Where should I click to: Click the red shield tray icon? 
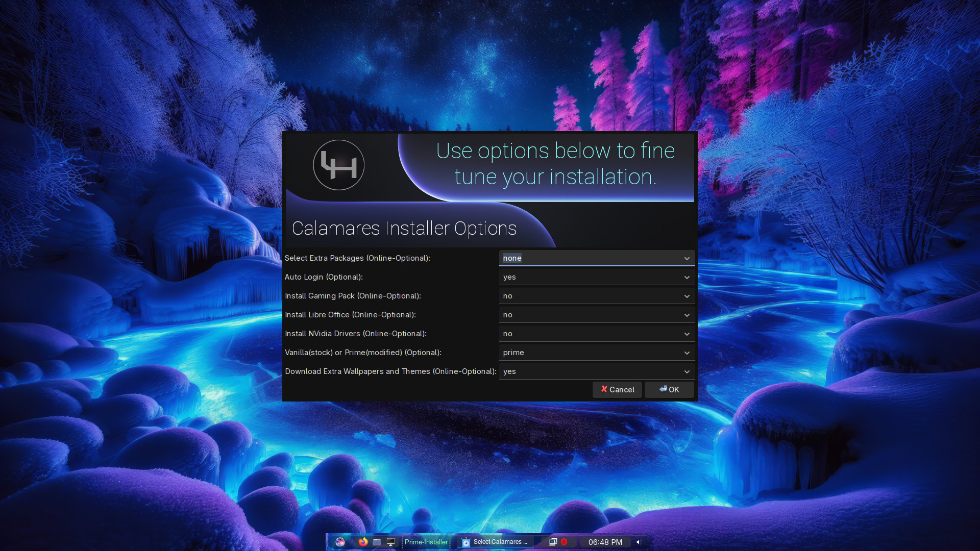(564, 542)
